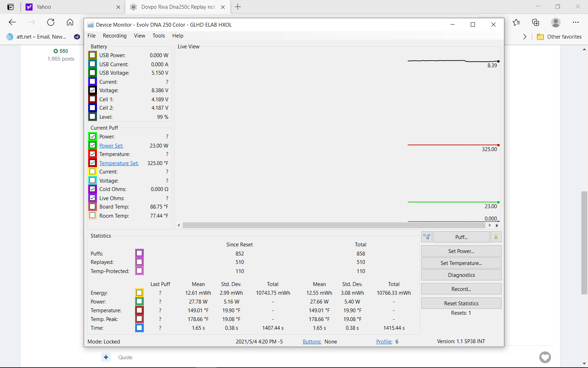
Task: Uncheck the Battery Voltage checkbox
Action: 92,90
